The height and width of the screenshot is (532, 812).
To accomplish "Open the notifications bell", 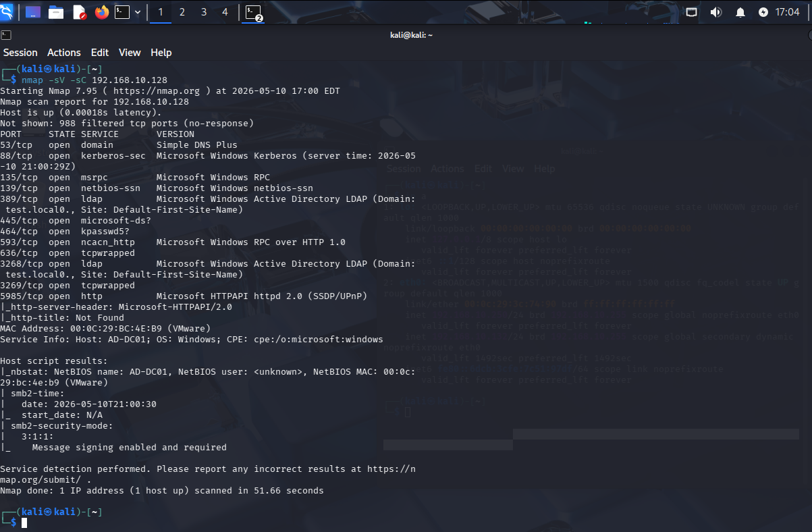I will (740, 12).
